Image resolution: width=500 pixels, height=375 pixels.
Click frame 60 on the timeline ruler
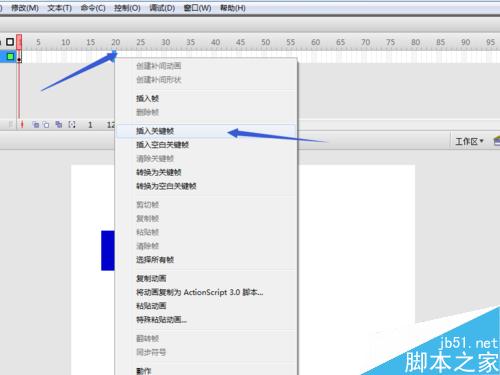316,42
